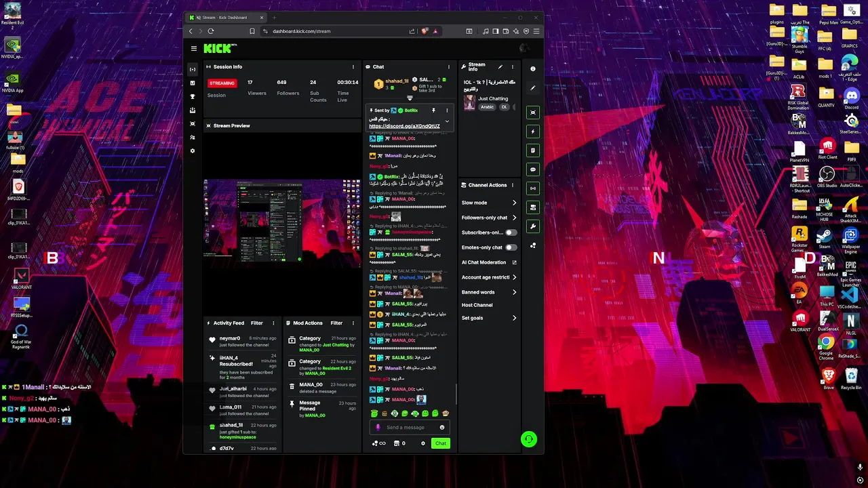Open OBS Studio desktop shortcut
Image resolution: width=868 pixels, height=488 pixels.
click(x=826, y=178)
